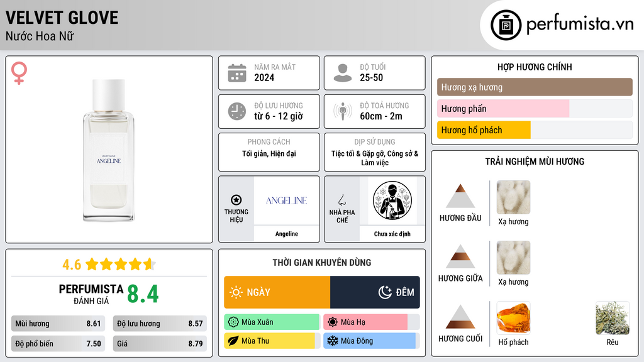Click the yellow Mùa Thu season bar
Viewport: 644px width, 362px height.
coord(269,341)
